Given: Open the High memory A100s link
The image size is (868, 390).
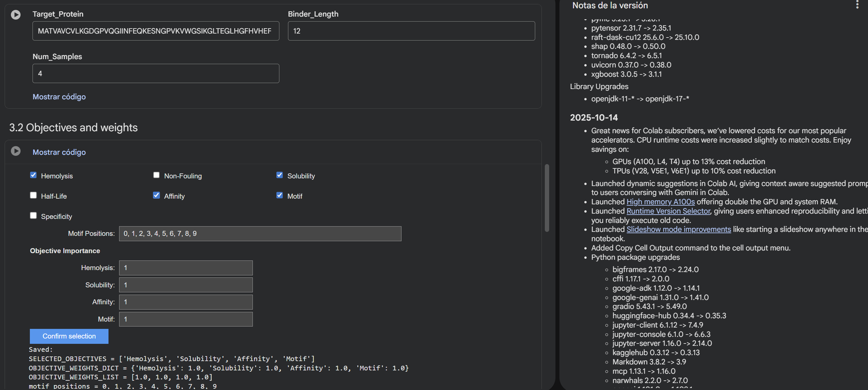Looking at the screenshot, I should pyautogui.click(x=660, y=202).
